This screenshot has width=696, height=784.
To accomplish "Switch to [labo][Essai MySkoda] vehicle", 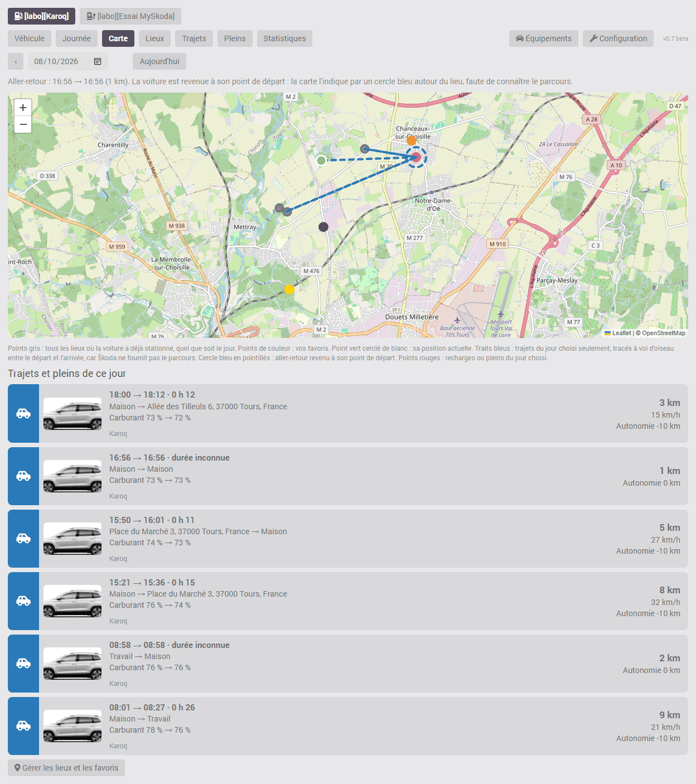I will pyautogui.click(x=130, y=16).
